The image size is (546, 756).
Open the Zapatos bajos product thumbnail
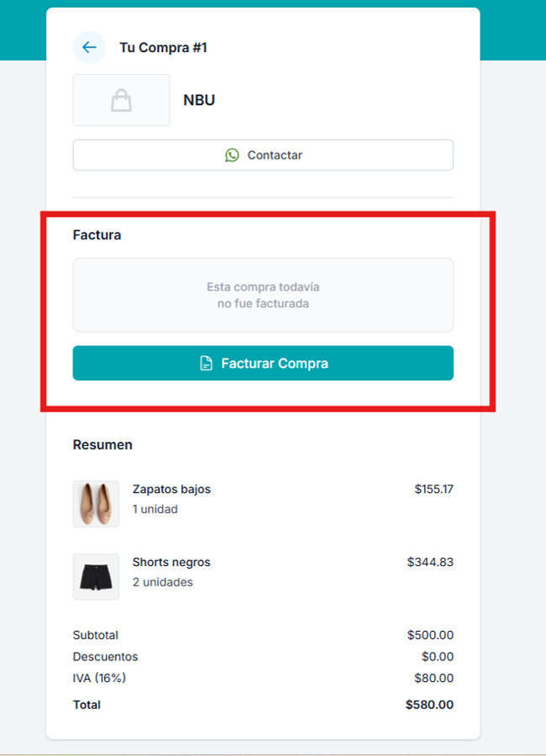pos(96,504)
